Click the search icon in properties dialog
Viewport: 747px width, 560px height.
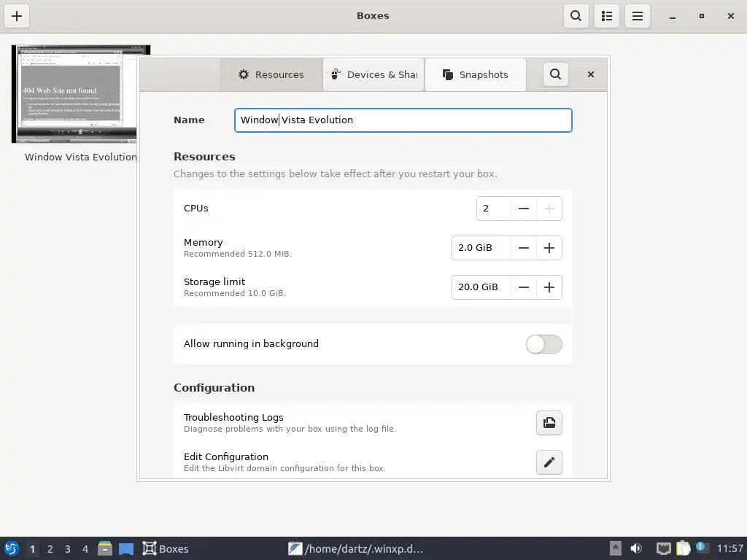point(555,74)
